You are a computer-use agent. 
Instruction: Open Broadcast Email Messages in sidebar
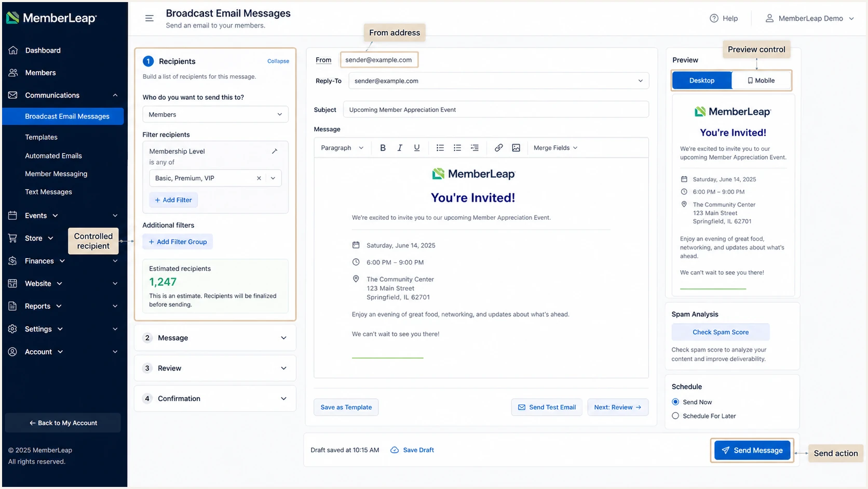63,116
